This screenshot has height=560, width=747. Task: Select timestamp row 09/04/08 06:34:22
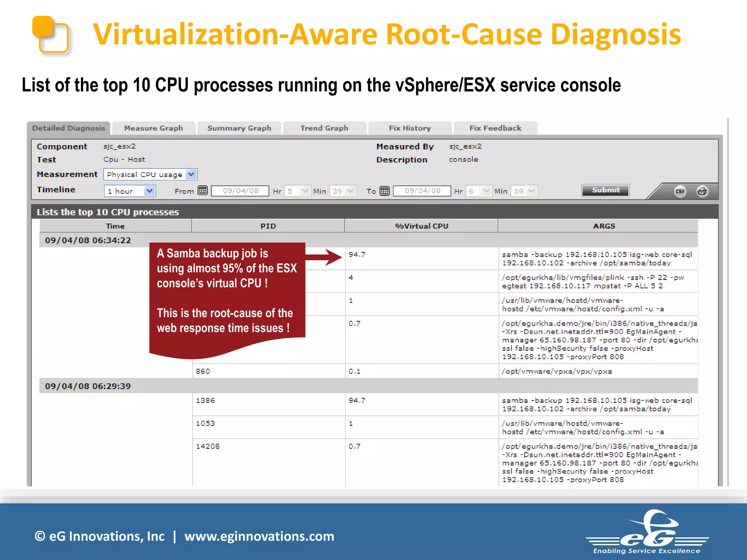click(x=368, y=240)
